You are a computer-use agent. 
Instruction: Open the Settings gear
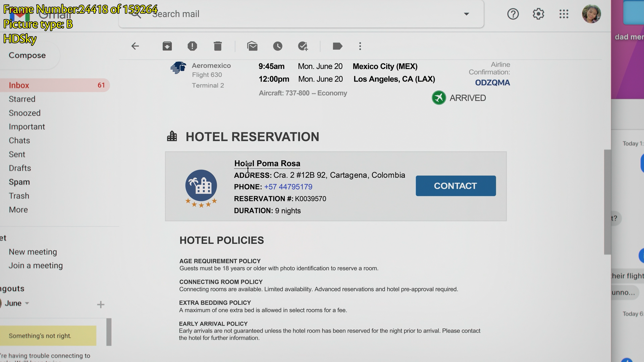pos(538,14)
